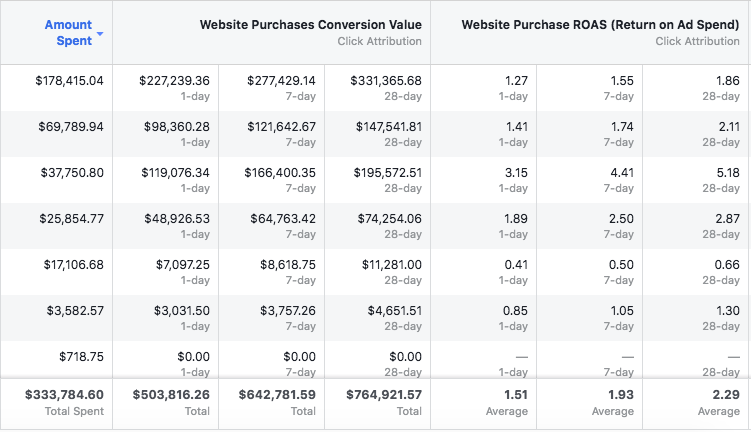The height and width of the screenshot is (432, 751).
Task: Select 7-day value $166,400.35
Action: pyautogui.click(x=280, y=172)
